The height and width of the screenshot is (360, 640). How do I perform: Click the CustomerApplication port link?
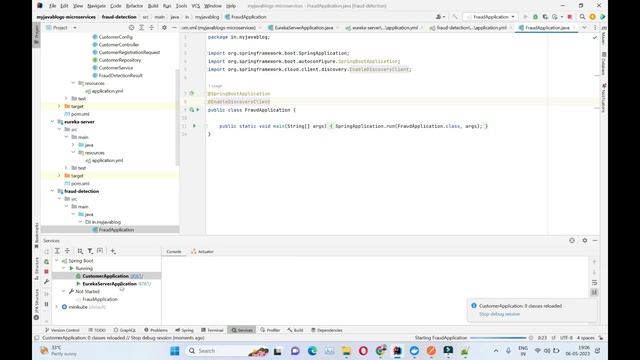point(137,276)
